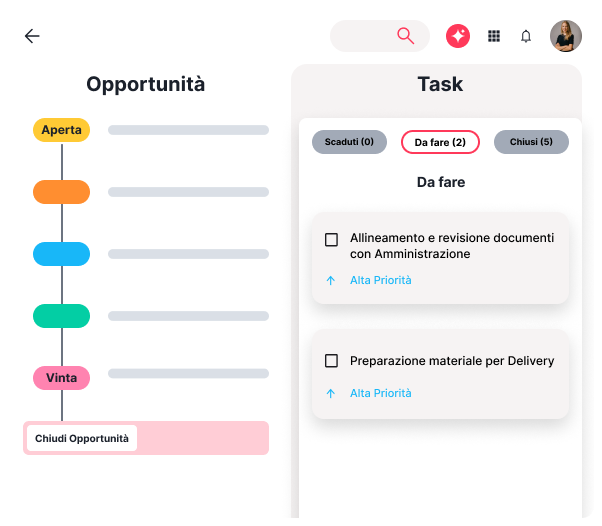The image size is (602, 526).
Task: Click the back arrow icon
Action: coord(32,36)
